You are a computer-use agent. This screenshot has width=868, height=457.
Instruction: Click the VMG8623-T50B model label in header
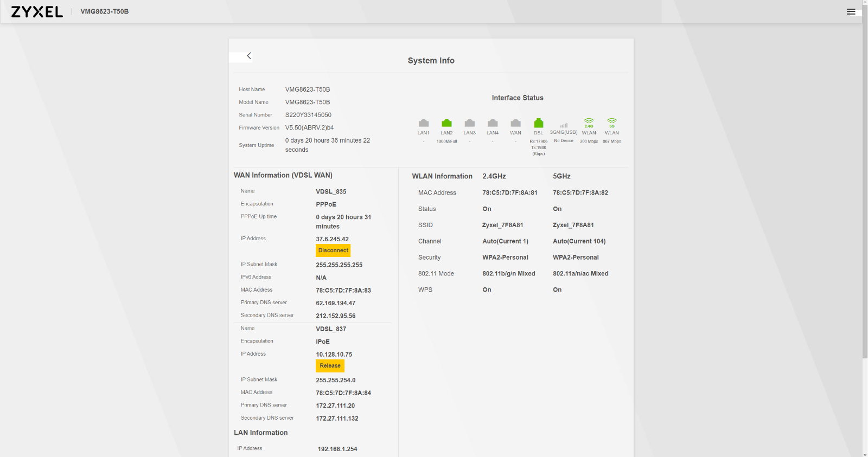(105, 11)
